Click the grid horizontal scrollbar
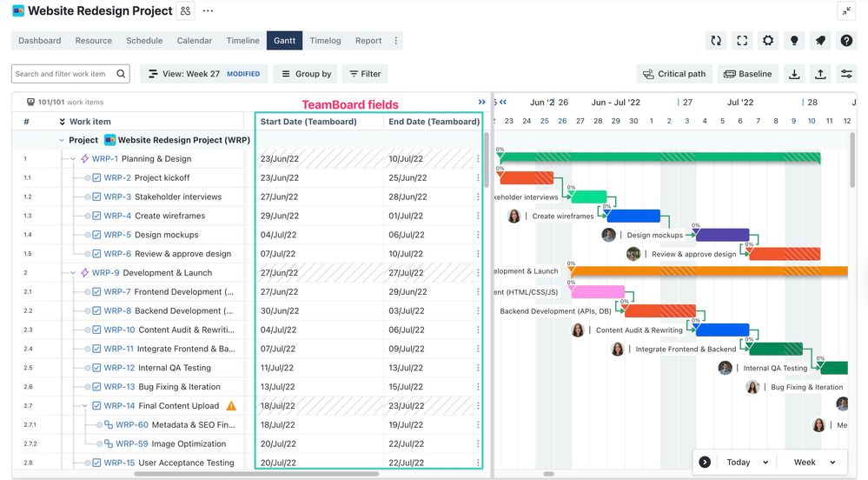This screenshot has height=480, width=868. coord(256,475)
